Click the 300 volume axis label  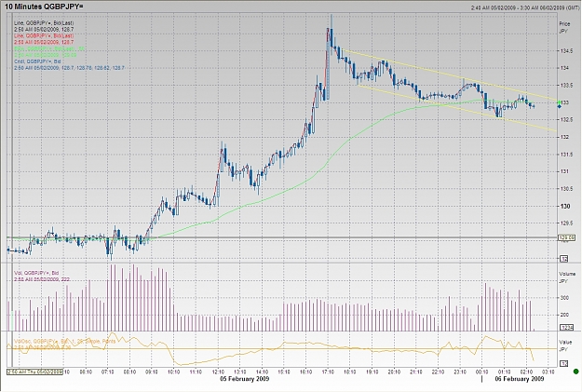(x=564, y=298)
